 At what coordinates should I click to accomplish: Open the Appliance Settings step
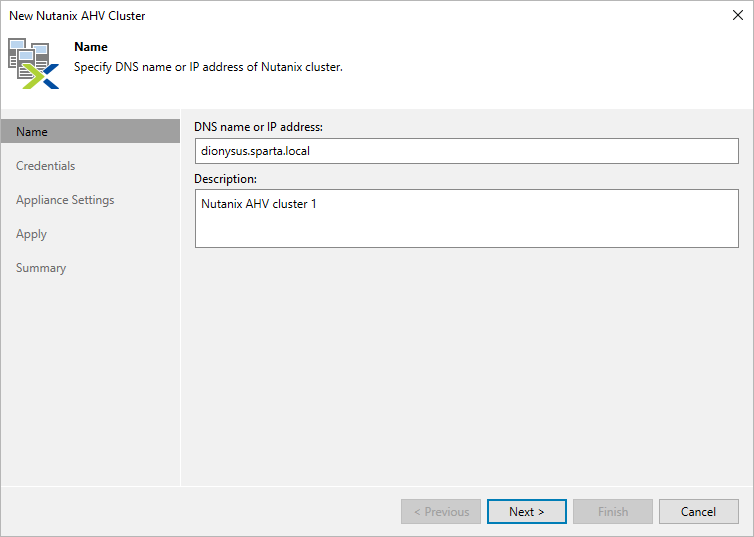point(65,200)
